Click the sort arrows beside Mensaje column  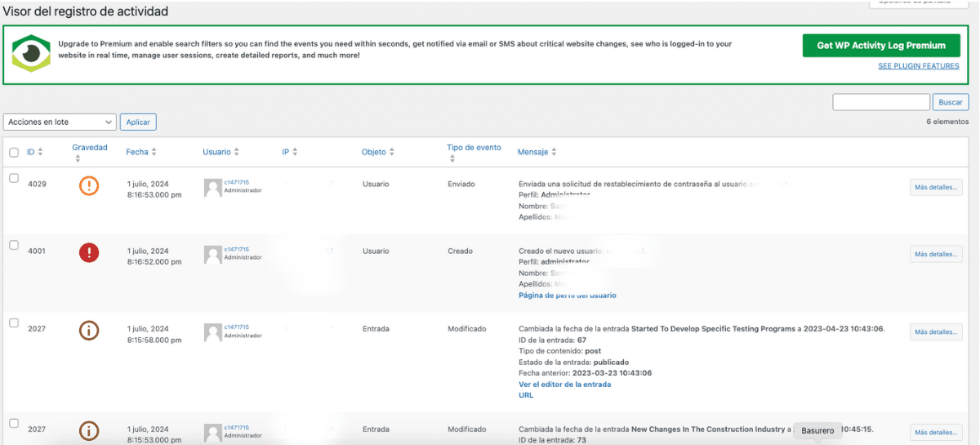[x=554, y=153]
